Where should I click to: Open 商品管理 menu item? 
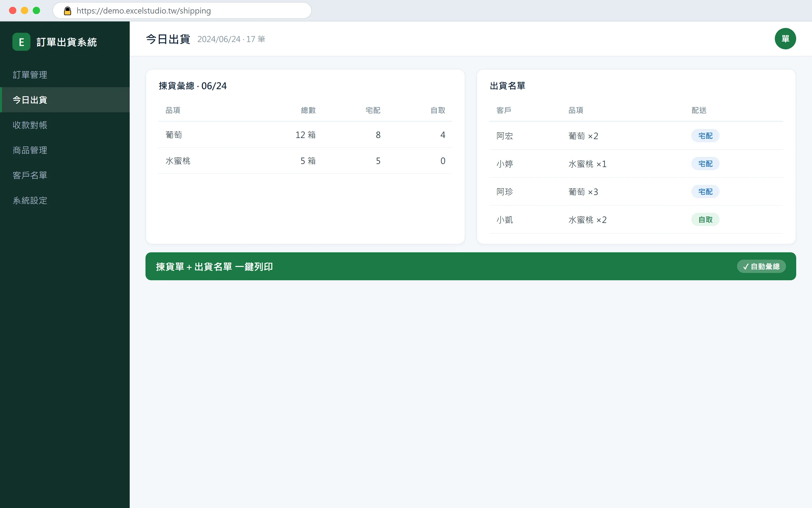pyautogui.click(x=65, y=150)
